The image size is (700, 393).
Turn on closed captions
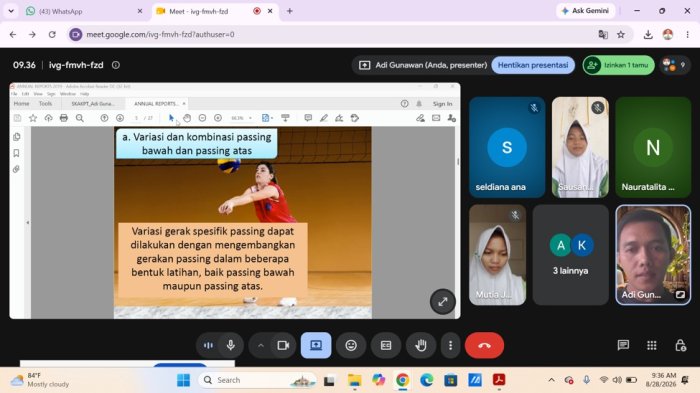coord(386,345)
